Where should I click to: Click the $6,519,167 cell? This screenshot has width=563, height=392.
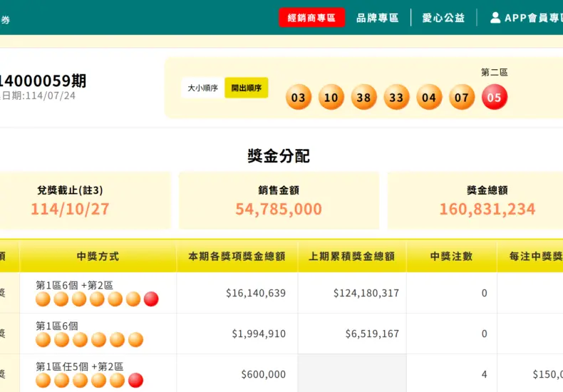372,334
